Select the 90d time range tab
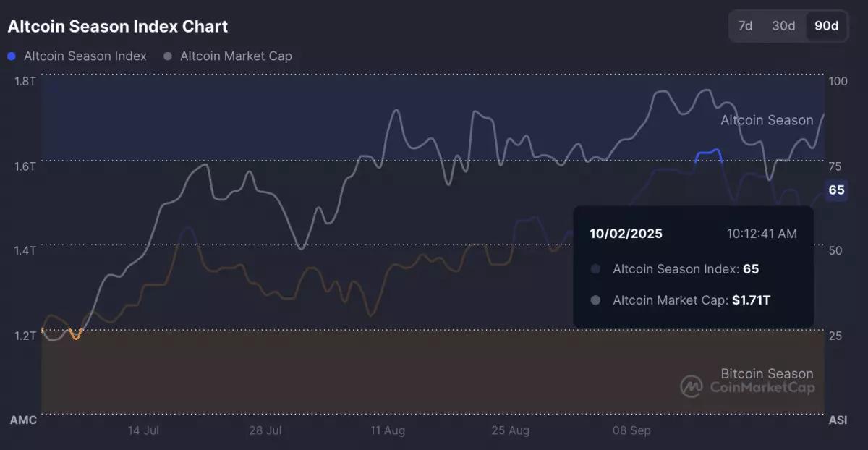Image resolution: width=868 pixels, height=450 pixels. [x=826, y=26]
